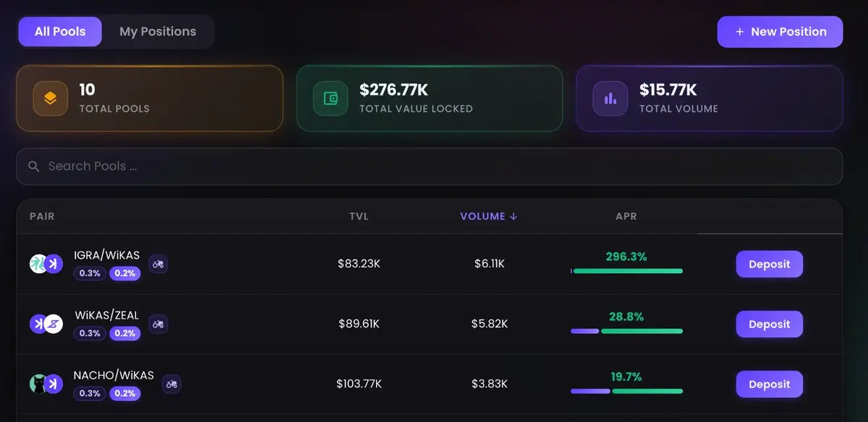The width and height of the screenshot is (868, 422).
Task: Switch to the My Positions tab
Action: coord(158,32)
